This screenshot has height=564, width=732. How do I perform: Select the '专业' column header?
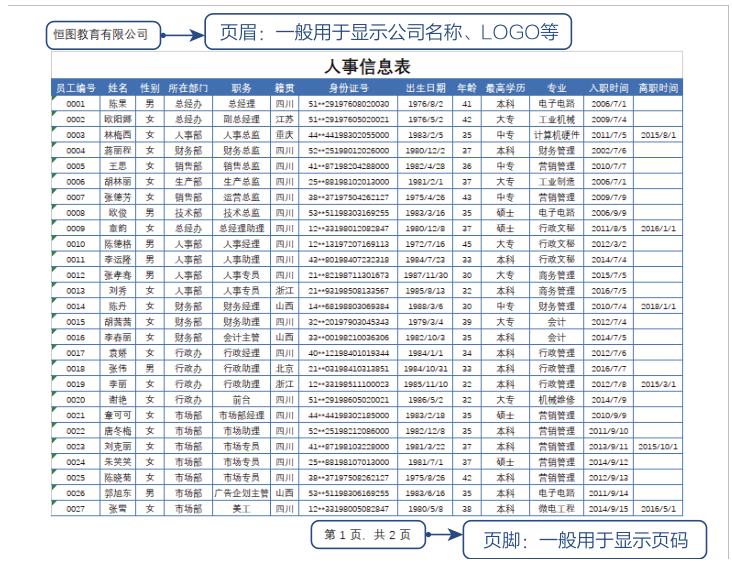tap(556, 88)
